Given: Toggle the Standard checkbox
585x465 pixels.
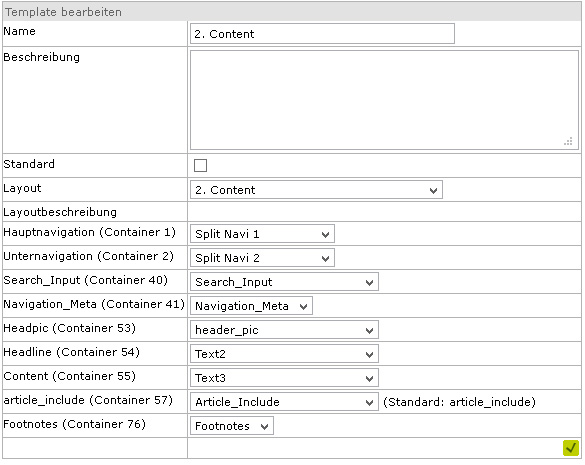Looking at the screenshot, I should (x=200, y=165).
